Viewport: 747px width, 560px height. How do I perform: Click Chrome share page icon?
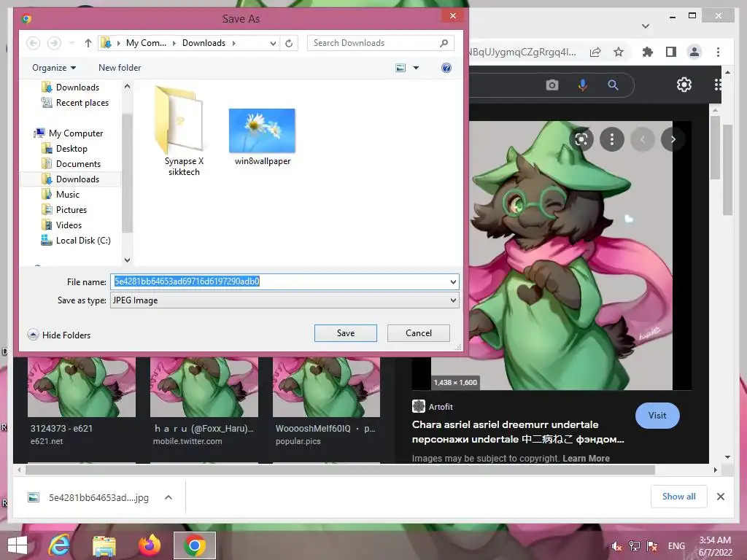tap(595, 52)
